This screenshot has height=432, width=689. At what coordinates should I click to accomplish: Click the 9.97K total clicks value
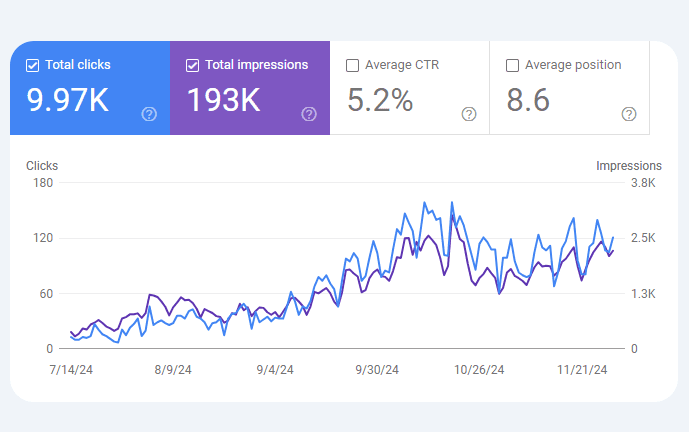point(68,100)
